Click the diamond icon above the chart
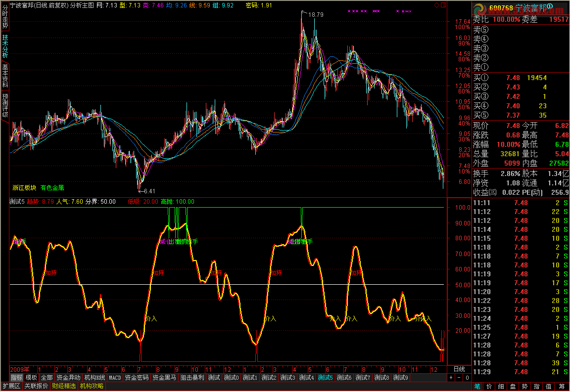The height and width of the screenshot is (392, 570). click(x=436, y=5)
